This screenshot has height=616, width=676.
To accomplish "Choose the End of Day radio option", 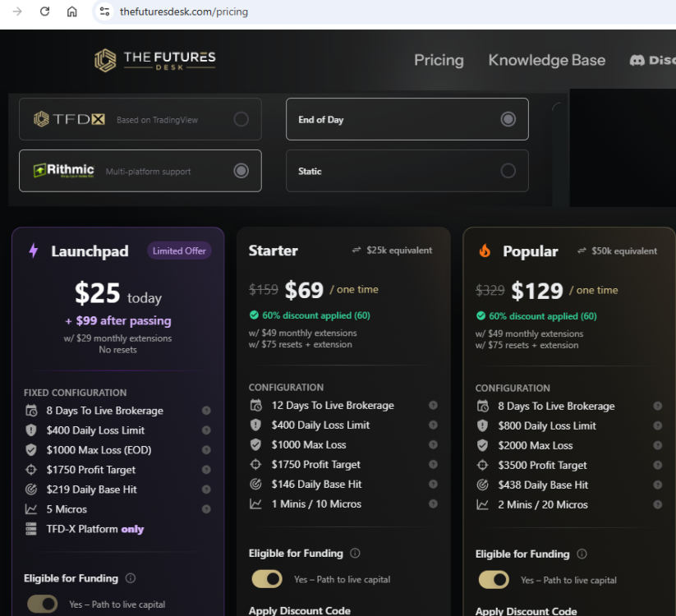I will [508, 119].
